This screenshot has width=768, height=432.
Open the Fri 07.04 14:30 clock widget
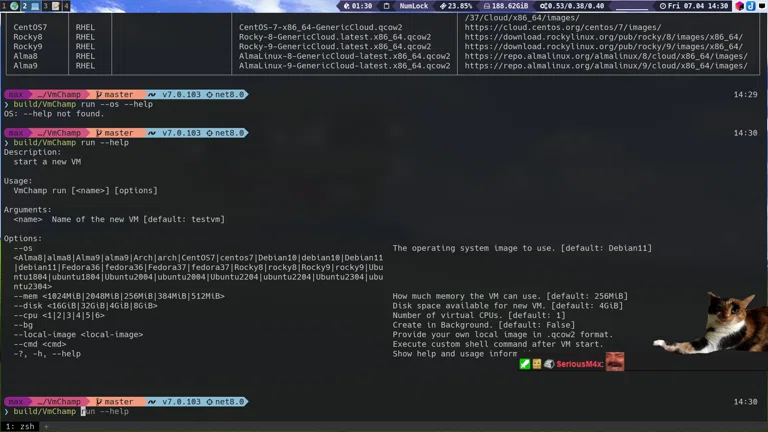[x=694, y=6]
